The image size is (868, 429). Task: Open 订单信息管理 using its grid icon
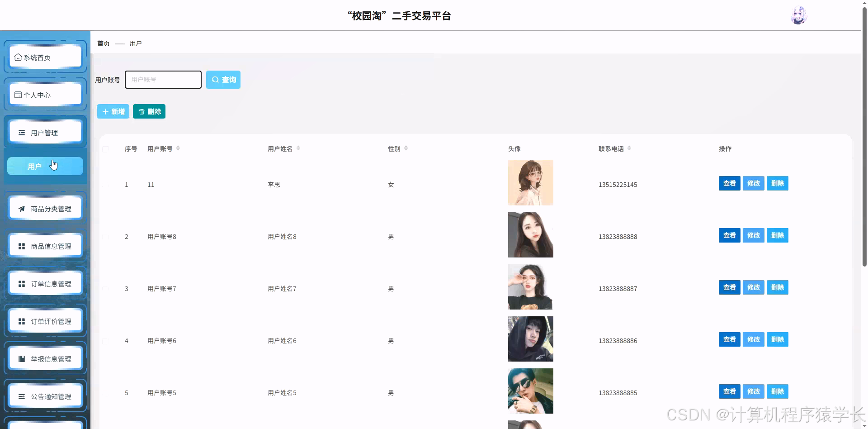point(21,283)
